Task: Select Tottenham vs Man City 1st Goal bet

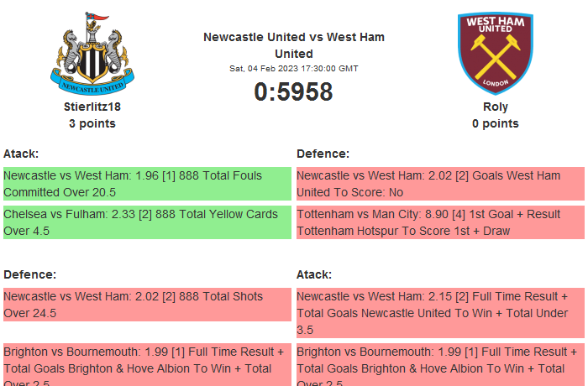Action: point(440,222)
